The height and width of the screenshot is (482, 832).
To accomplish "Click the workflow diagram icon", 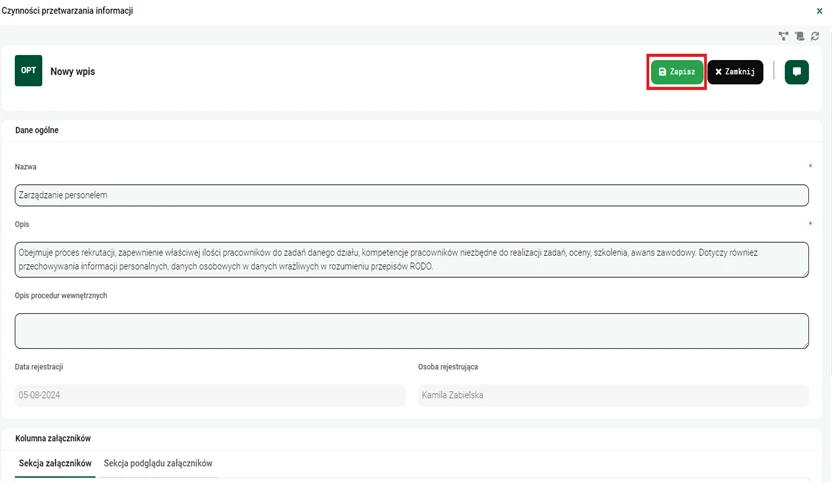I will click(784, 36).
